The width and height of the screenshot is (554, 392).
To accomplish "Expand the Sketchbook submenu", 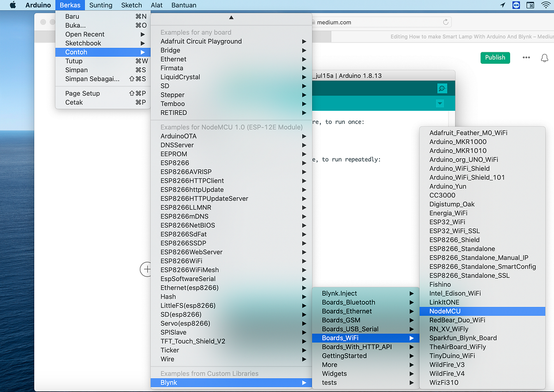I will pos(103,43).
